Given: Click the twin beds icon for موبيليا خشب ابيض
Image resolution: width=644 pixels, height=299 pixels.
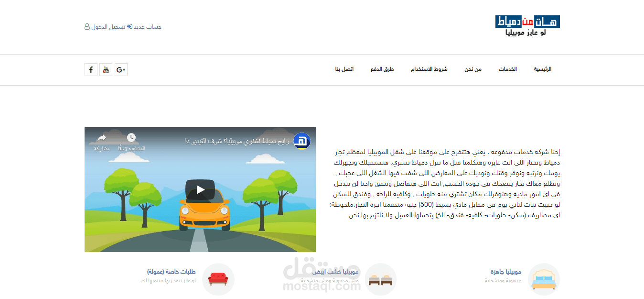Looking at the screenshot, I should [380, 279].
